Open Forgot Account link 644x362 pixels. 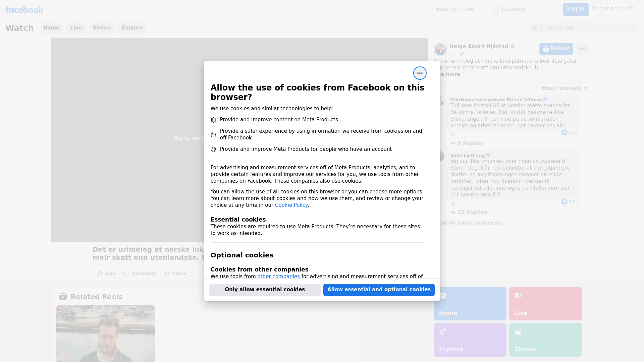click(612, 9)
